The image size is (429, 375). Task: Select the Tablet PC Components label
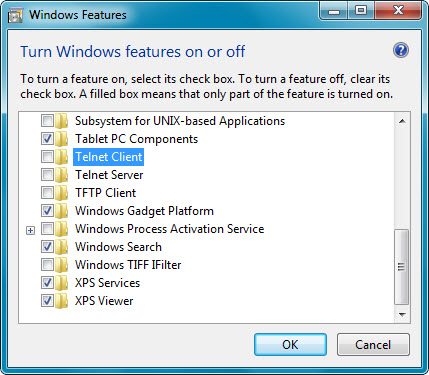136,139
